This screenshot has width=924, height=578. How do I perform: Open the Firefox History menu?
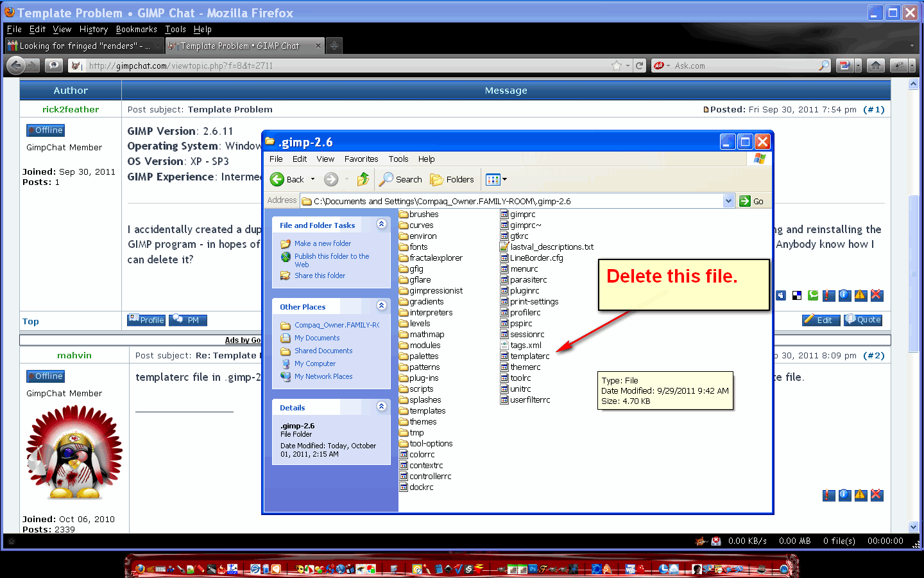point(94,29)
